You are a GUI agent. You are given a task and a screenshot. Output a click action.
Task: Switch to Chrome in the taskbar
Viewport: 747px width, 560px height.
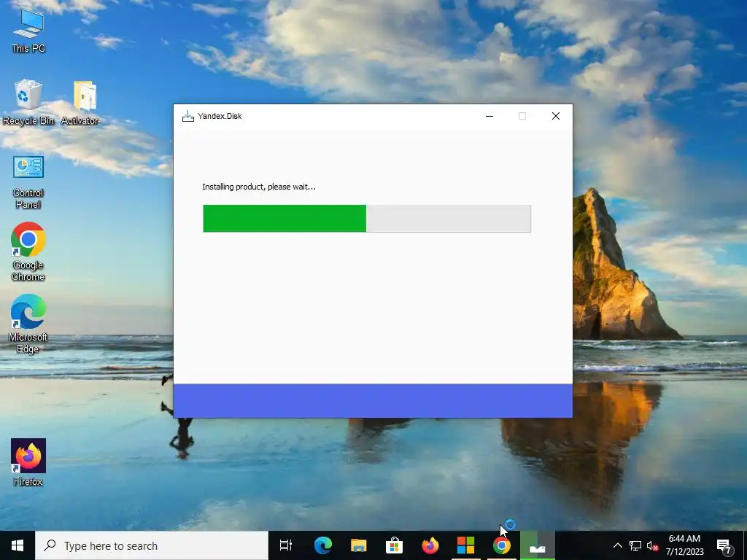click(501, 545)
